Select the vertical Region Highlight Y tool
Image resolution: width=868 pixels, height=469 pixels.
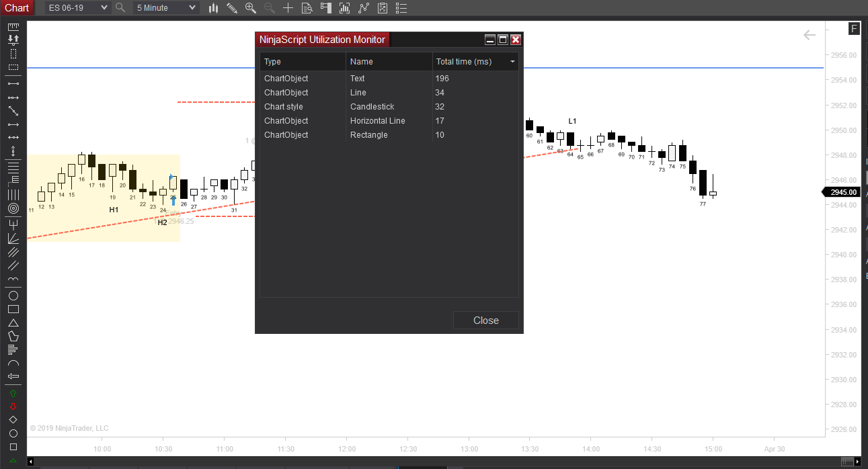click(x=13, y=54)
